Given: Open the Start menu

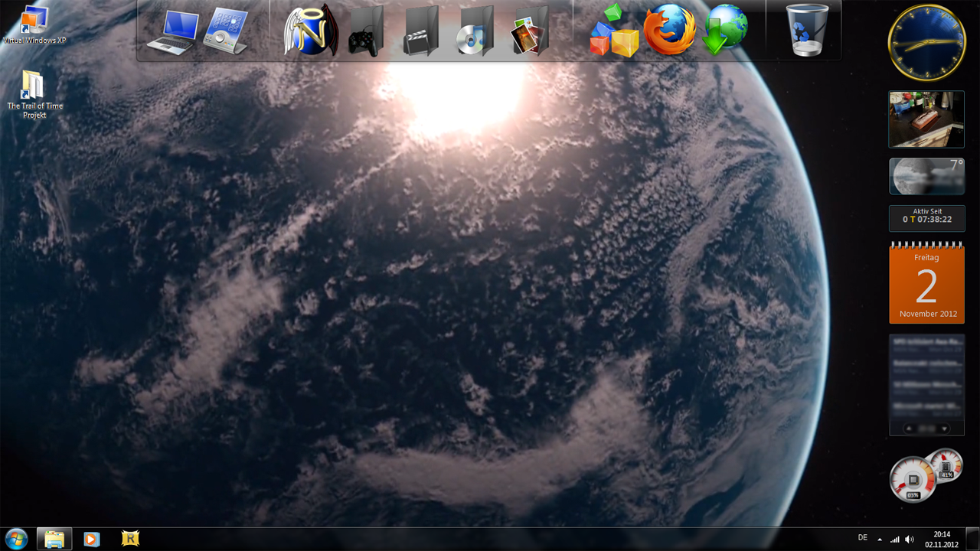Looking at the screenshot, I should pyautogui.click(x=15, y=539).
